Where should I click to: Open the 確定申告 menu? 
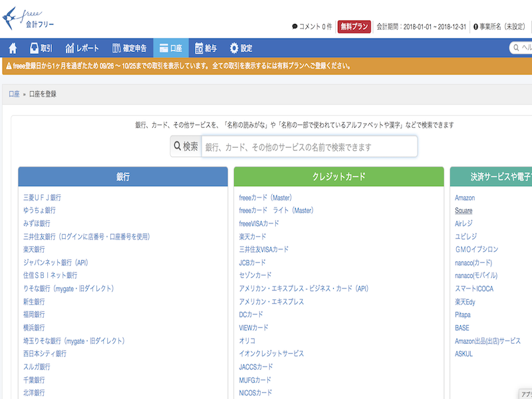[129, 48]
